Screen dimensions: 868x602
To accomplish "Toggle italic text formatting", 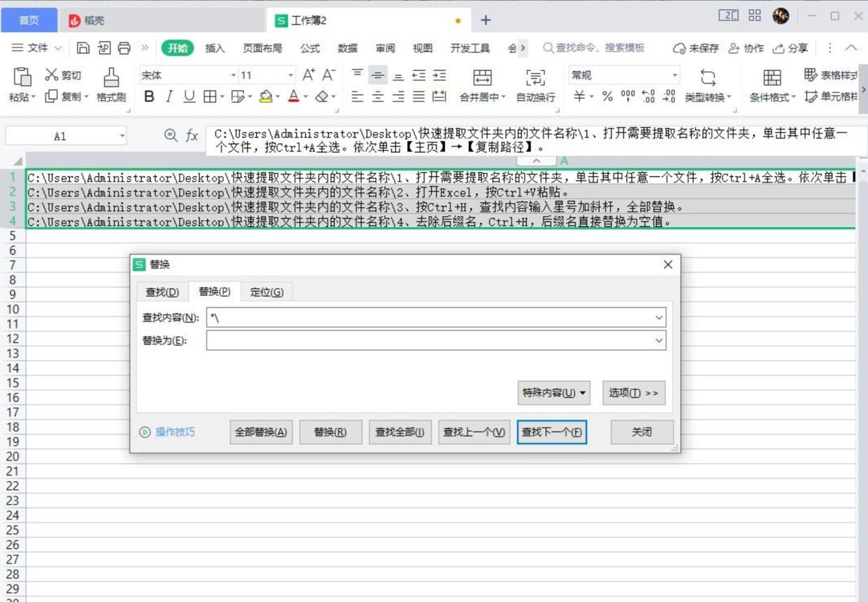I will click(169, 97).
